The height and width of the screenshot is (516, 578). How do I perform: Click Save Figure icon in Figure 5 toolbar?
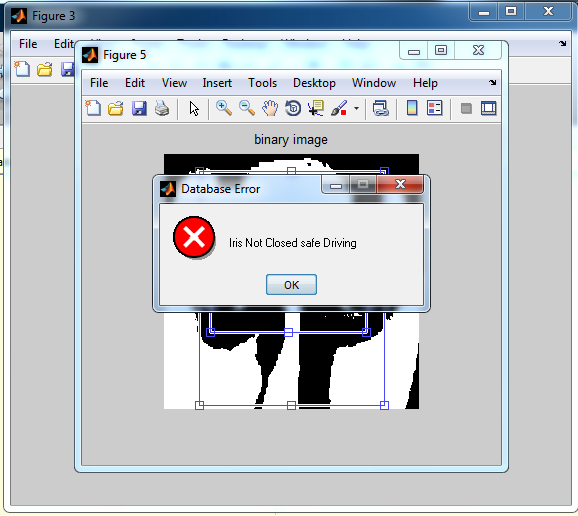139,109
